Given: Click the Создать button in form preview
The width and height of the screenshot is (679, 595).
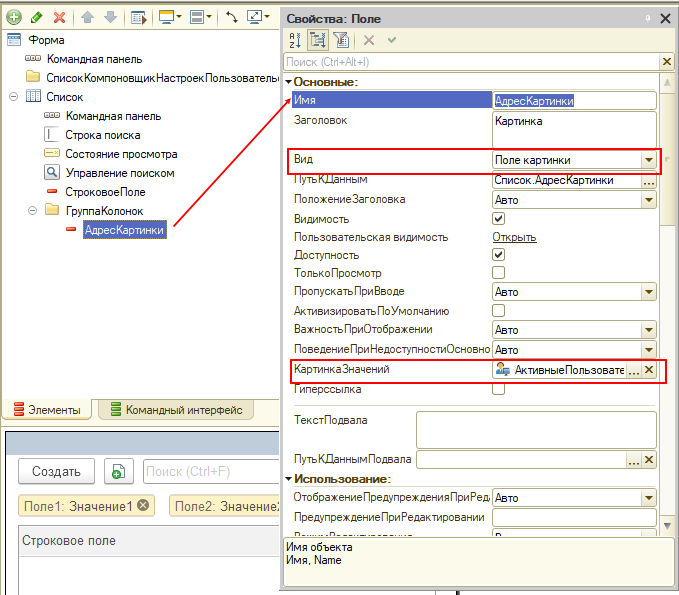Looking at the screenshot, I should pyautogui.click(x=57, y=471).
